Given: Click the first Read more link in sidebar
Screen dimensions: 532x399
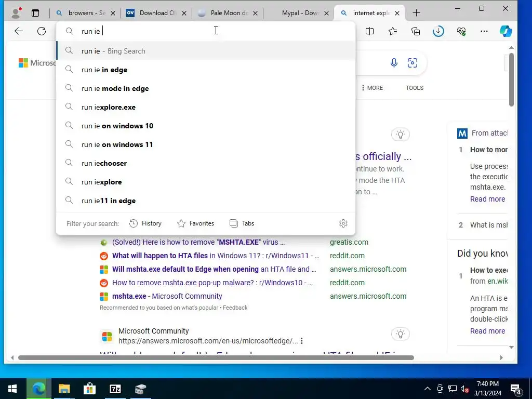Looking at the screenshot, I should 487,199.
